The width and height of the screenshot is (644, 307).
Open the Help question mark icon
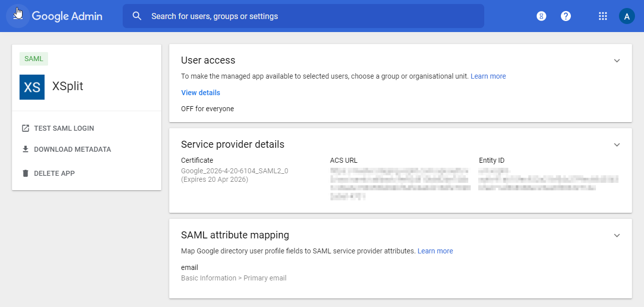566,16
